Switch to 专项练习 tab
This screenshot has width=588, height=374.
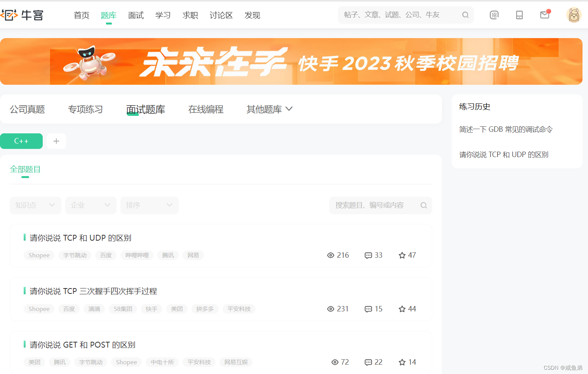point(85,109)
